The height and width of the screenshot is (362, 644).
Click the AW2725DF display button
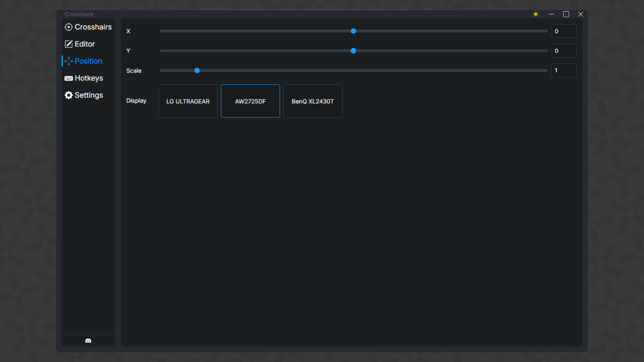pos(250,101)
